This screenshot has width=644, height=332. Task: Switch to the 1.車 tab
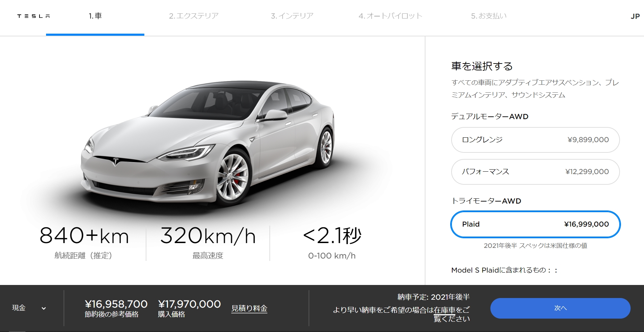click(x=95, y=16)
